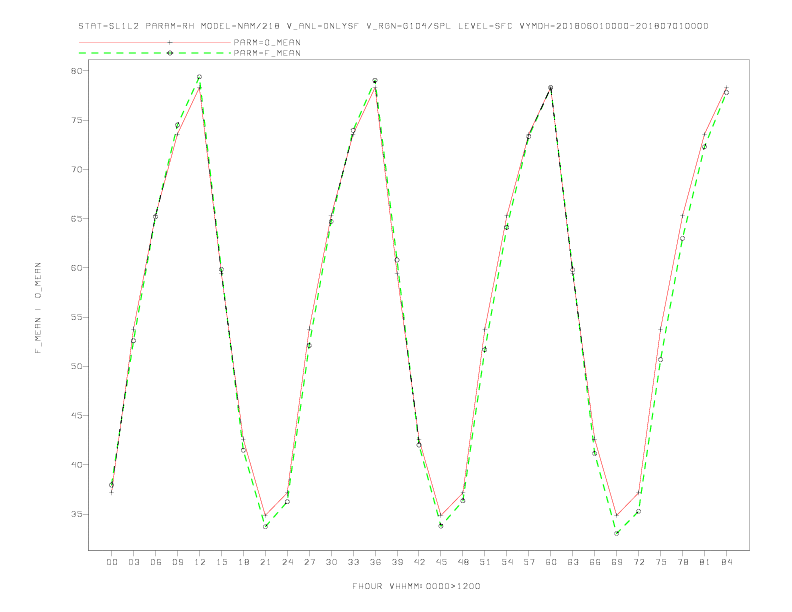
Task: Select the PARM=O_MEAN legend label
Action: pos(267,42)
